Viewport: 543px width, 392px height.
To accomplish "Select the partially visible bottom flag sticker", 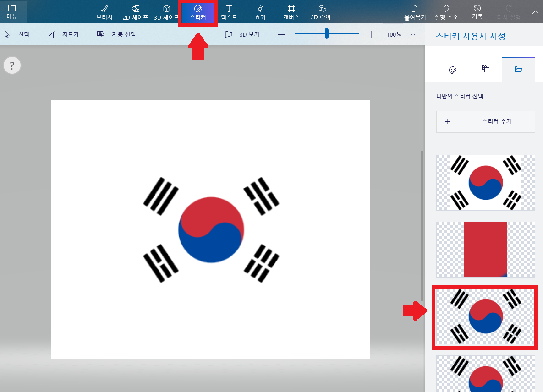I will click(486, 374).
